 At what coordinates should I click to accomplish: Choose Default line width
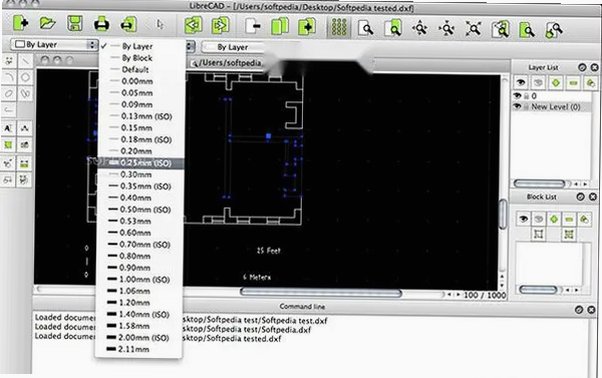point(141,69)
